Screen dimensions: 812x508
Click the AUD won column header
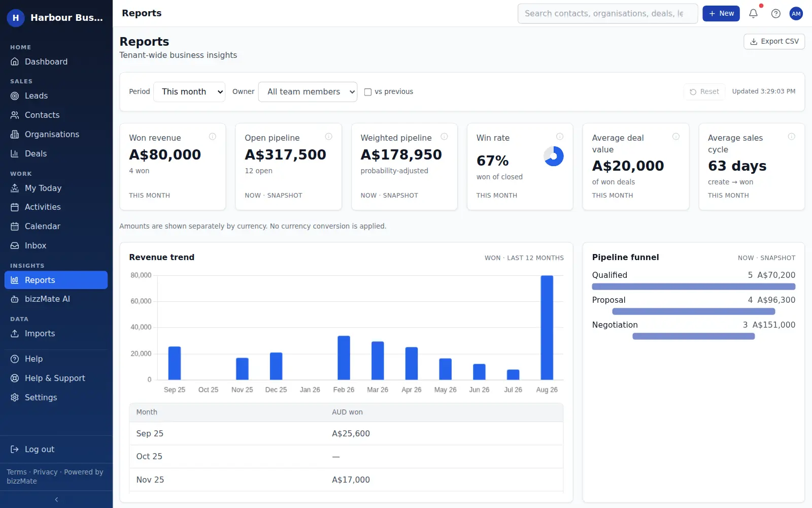point(347,412)
